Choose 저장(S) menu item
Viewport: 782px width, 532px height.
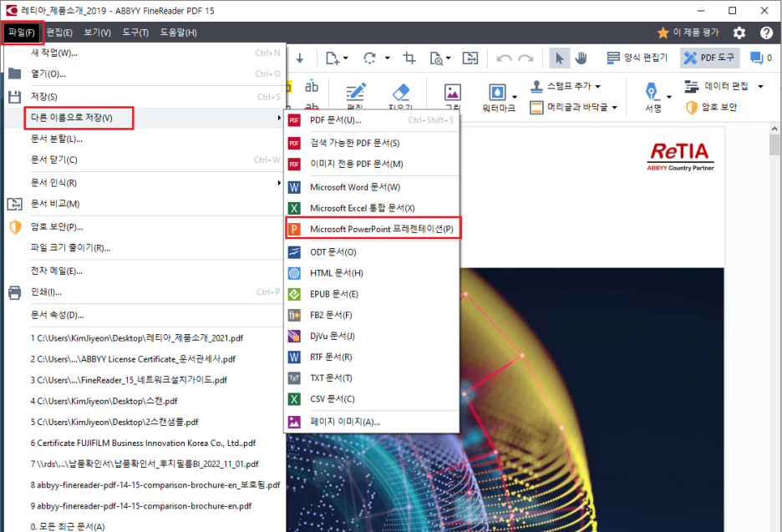(145, 97)
